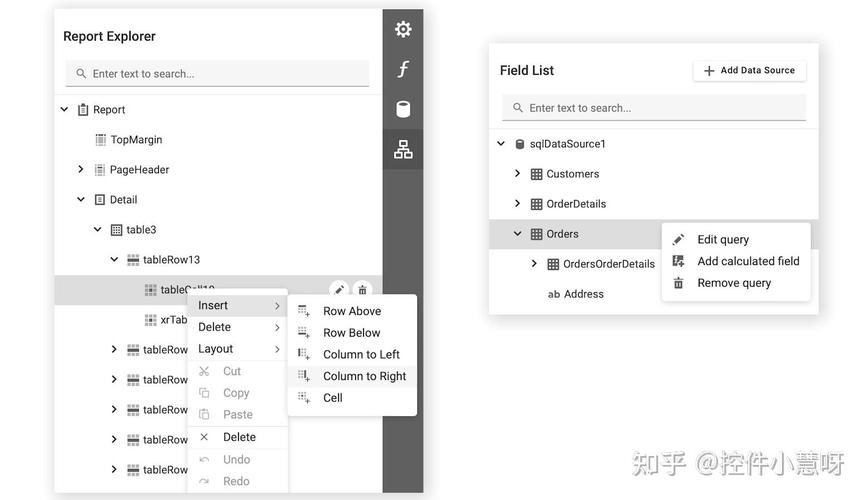Click the trash icon on the selected tableCell row
Screen dimensions: 867x500
click(362, 289)
